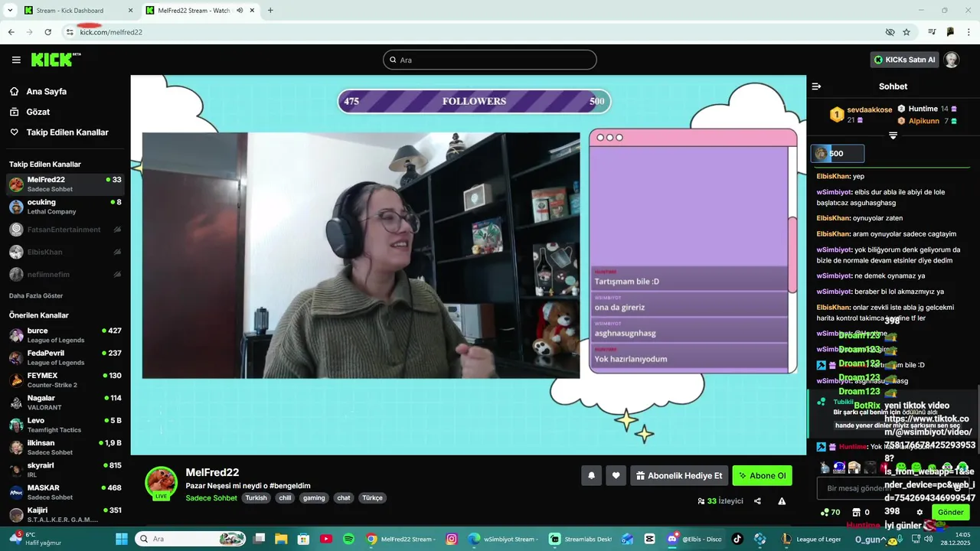The image size is (980, 551).
Task: Open chat settings gear icon
Action: click(920, 512)
